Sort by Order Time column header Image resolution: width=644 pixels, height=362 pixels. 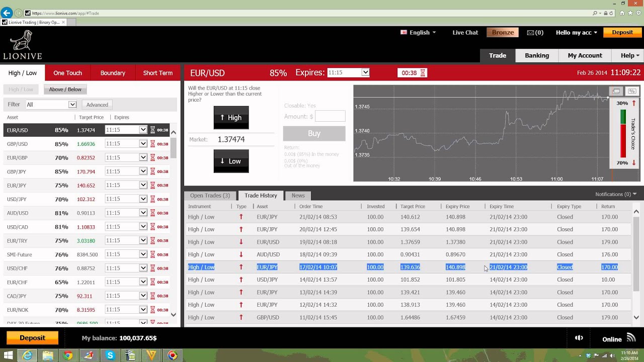pos(311,206)
